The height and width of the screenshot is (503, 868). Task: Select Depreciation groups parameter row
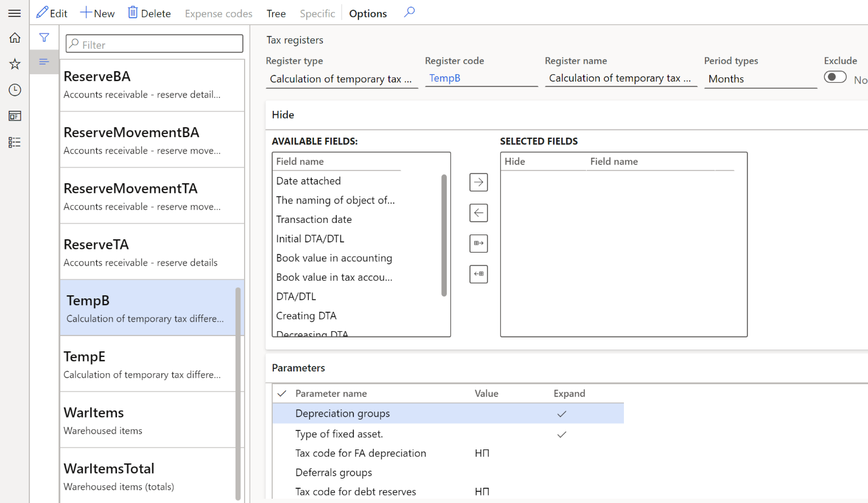[448, 413]
